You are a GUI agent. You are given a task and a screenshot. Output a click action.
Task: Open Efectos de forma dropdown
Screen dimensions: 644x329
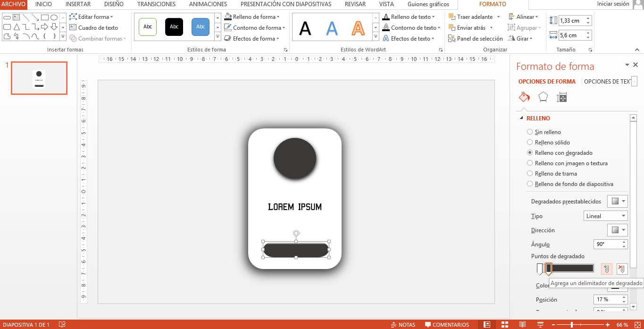[252, 39]
